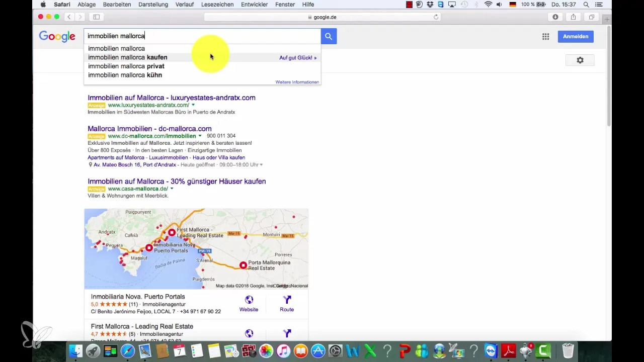Open Calendar from the Dock
Screen dimensions: 644x362
tap(179, 350)
